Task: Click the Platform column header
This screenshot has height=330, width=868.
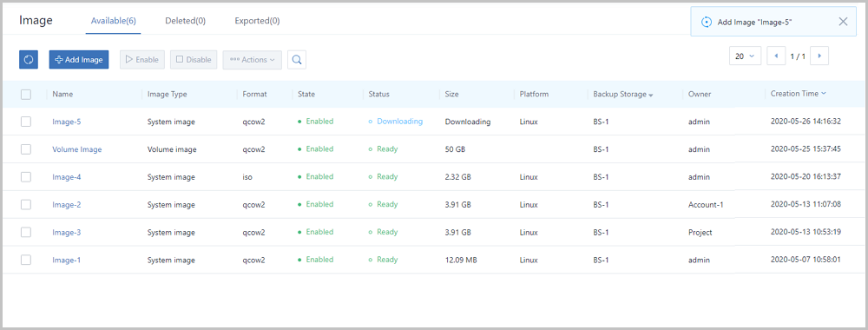Action: [x=534, y=94]
